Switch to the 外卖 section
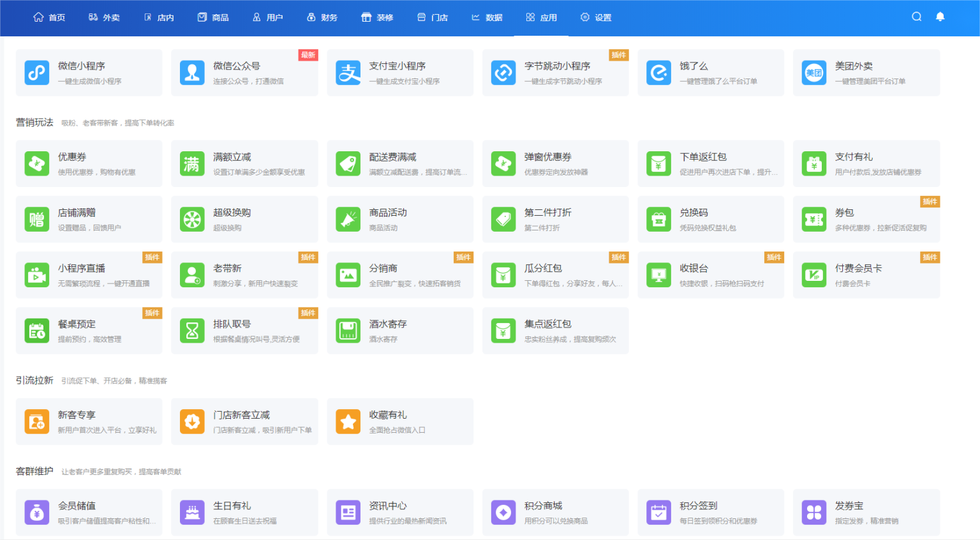The height and width of the screenshot is (540, 980). point(104,17)
